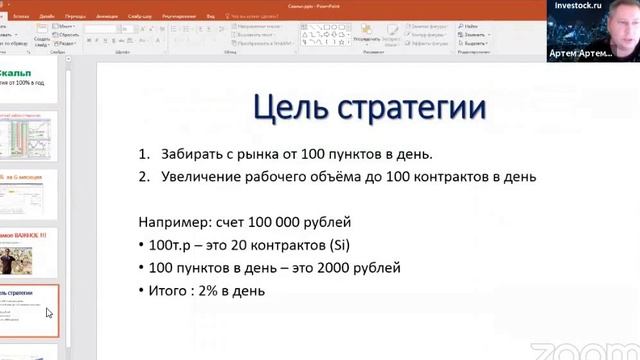
Task: Click Find (Найти) in the editing group
Action: [x=468, y=26]
